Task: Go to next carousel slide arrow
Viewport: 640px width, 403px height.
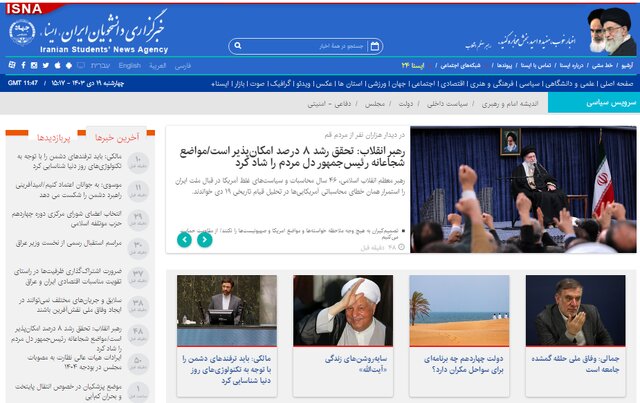Action: tap(204, 239)
